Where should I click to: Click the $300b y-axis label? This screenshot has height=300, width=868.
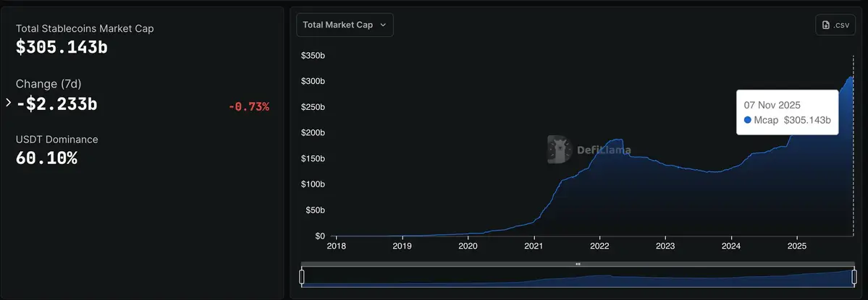click(x=313, y=81)
